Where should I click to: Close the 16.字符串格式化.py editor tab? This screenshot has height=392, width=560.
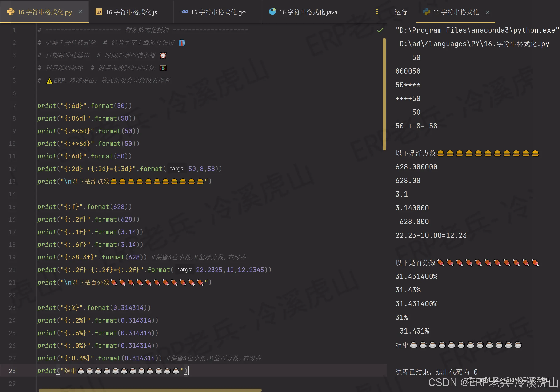point(80,12)
